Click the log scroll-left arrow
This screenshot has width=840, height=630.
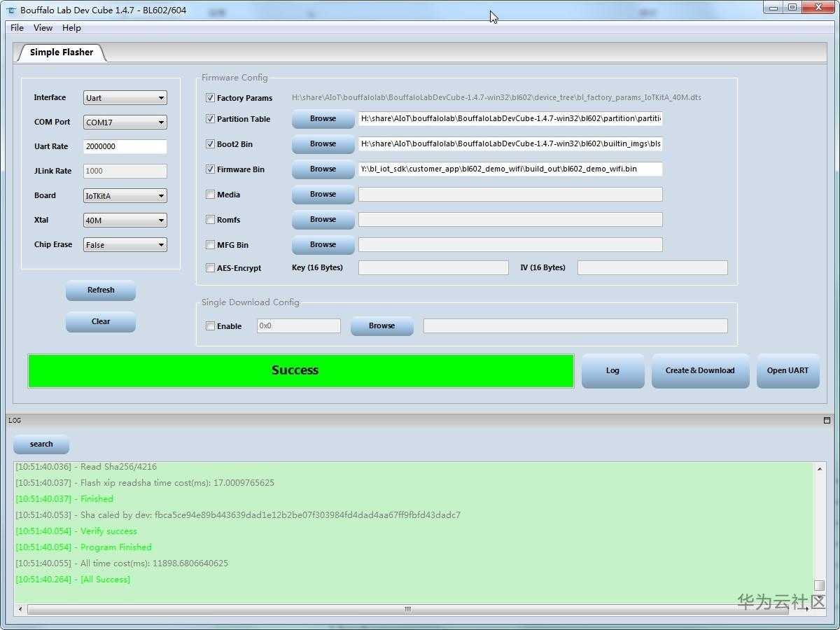click(20, 610)
